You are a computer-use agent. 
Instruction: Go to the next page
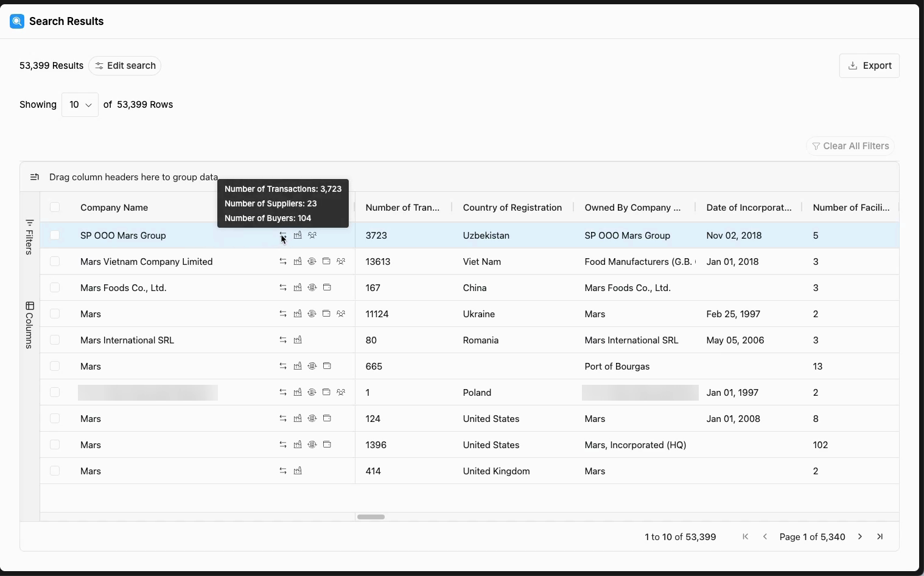click(x=860, y=536)
